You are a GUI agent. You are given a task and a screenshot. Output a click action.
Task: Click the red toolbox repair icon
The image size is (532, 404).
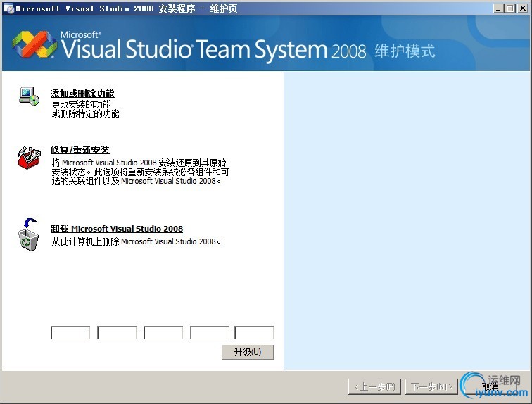(x=29, y=158)
